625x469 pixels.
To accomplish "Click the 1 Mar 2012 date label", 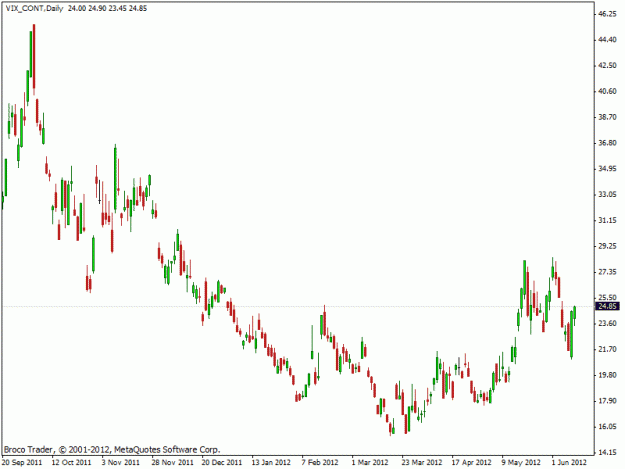I will tap(369, 463).
